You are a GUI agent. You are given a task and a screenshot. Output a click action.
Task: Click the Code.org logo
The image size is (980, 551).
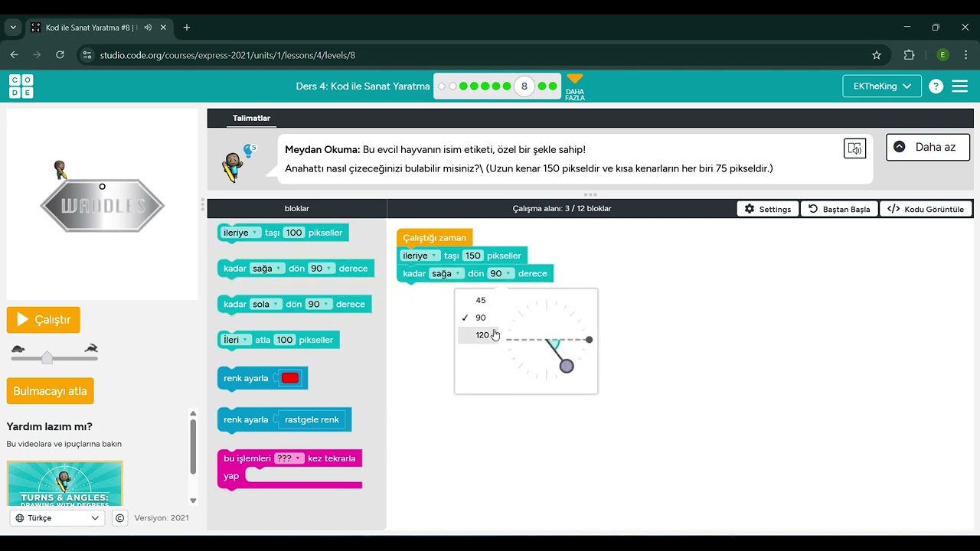coord(21,86)
